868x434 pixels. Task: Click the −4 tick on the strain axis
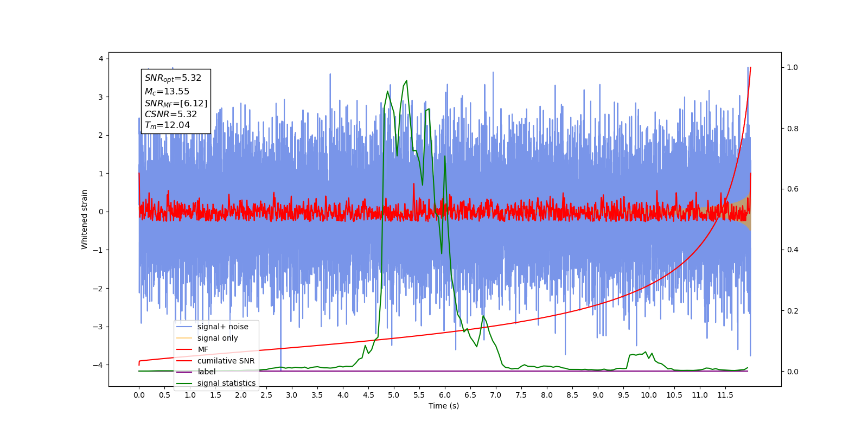pos(97,365)
